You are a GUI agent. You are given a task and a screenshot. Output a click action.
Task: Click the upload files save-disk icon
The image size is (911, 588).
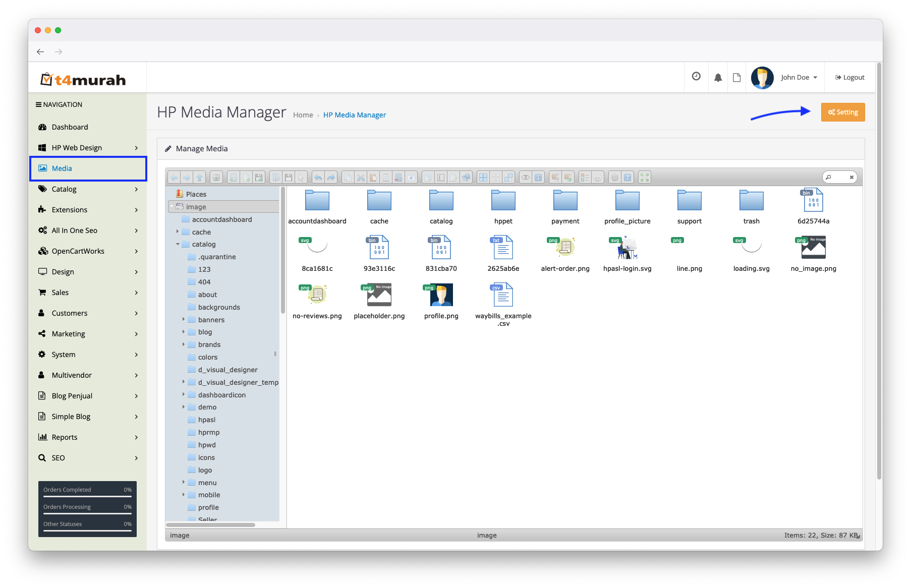click(x=259, y=178)
